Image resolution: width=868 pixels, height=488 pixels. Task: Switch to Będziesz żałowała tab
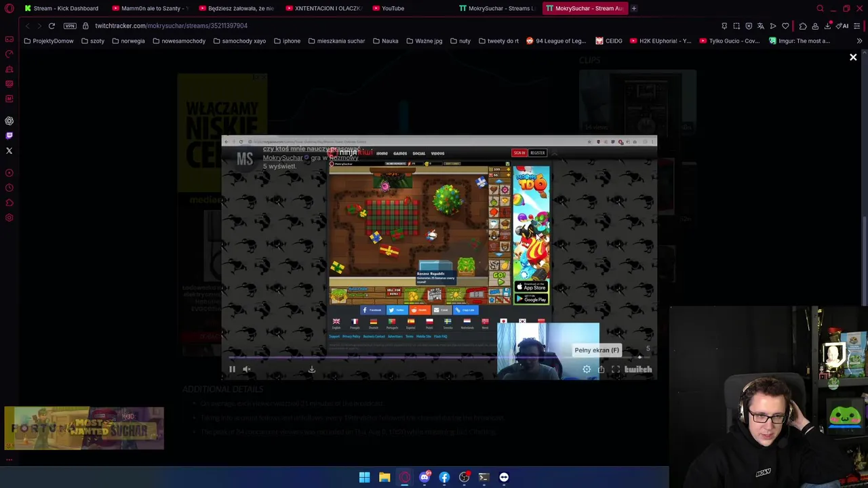238,8
